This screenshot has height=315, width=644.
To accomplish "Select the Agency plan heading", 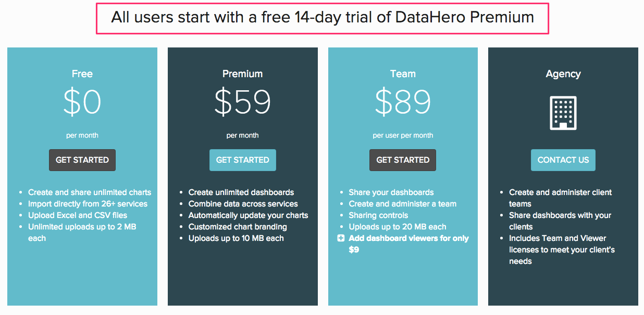I will point(563,74).
